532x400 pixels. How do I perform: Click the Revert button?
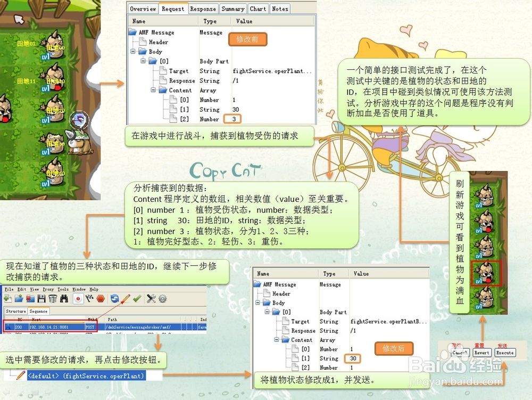tap(482, 353)
